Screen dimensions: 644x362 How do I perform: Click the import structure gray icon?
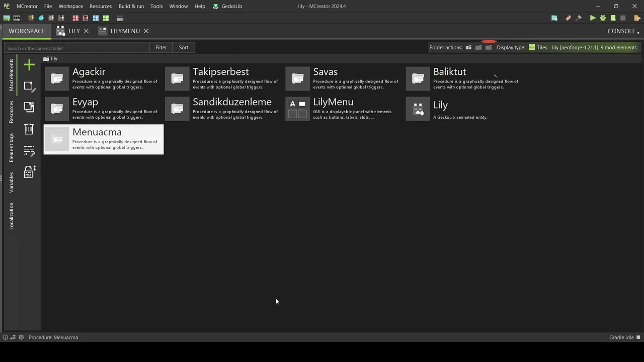[61, 18]
